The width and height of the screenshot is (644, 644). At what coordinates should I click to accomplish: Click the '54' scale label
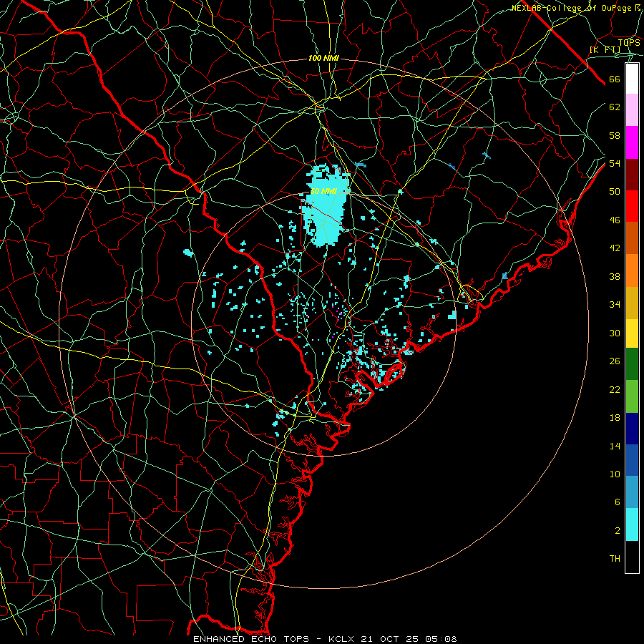615,163
